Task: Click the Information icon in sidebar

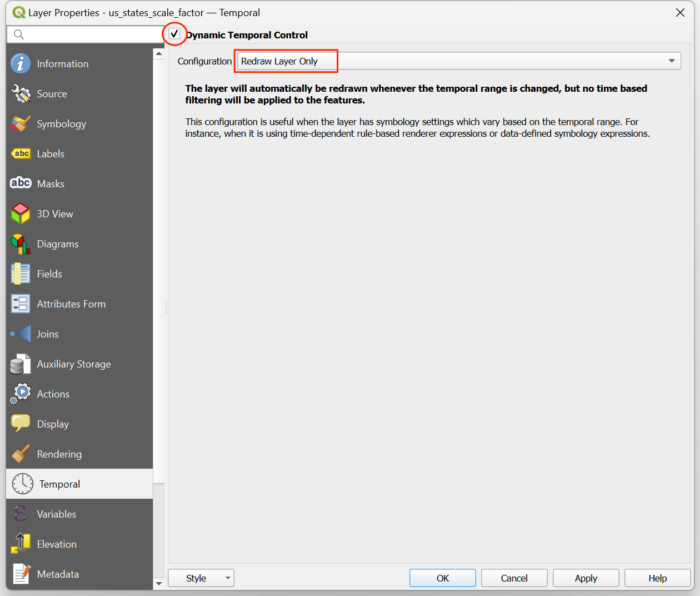Action: [x=21, y=64]
